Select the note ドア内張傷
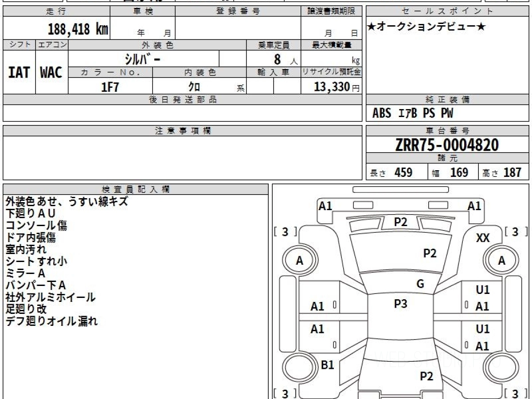The image size is (532, 399). 31,237
